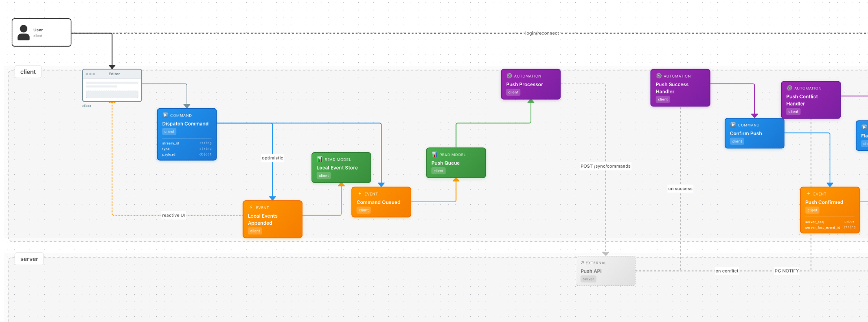The image size is (868, 322).
Task: Click the lightning icon on Command Queued
Action: point(360,194)
